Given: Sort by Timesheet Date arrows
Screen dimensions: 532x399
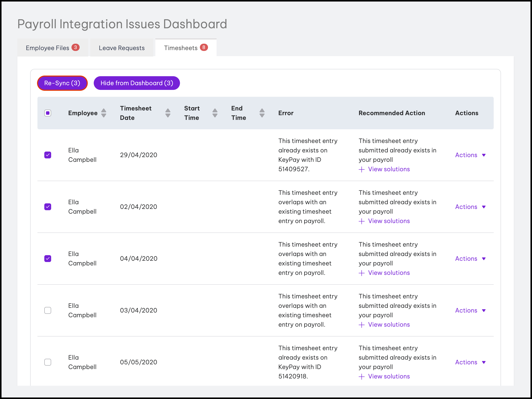Looking at the screenshot, I should 168,113.
